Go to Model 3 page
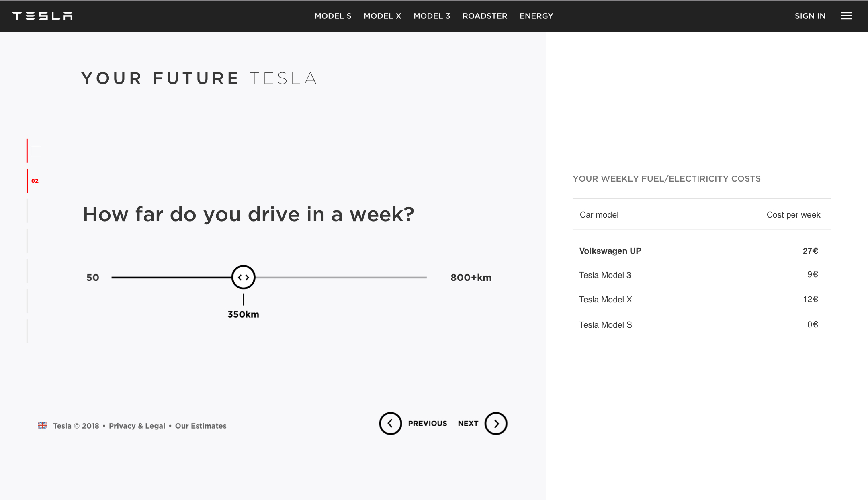Viewport: 868px width, 500px height. (x=432, y=16)
